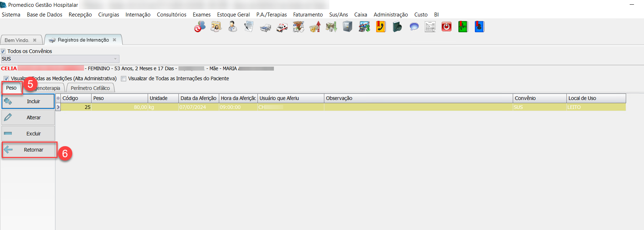
Task: Open the ambulance toolbar icon
Action: tap(282, 27)
